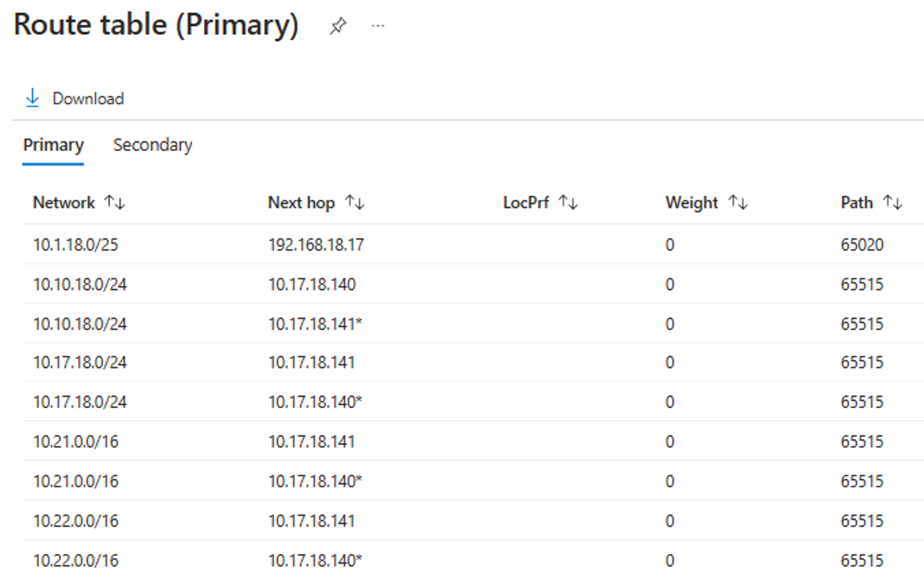Select the 10.22.0.0/16 route row
The height and width of the screenshot is (579, 924).
[x=75, y=520]
